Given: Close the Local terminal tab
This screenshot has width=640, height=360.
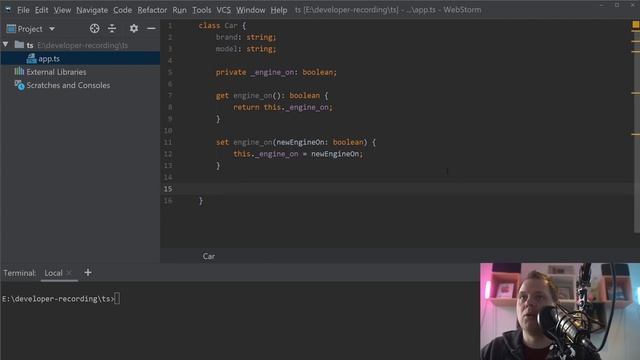Looking at the screenshot, I should 69,273.
